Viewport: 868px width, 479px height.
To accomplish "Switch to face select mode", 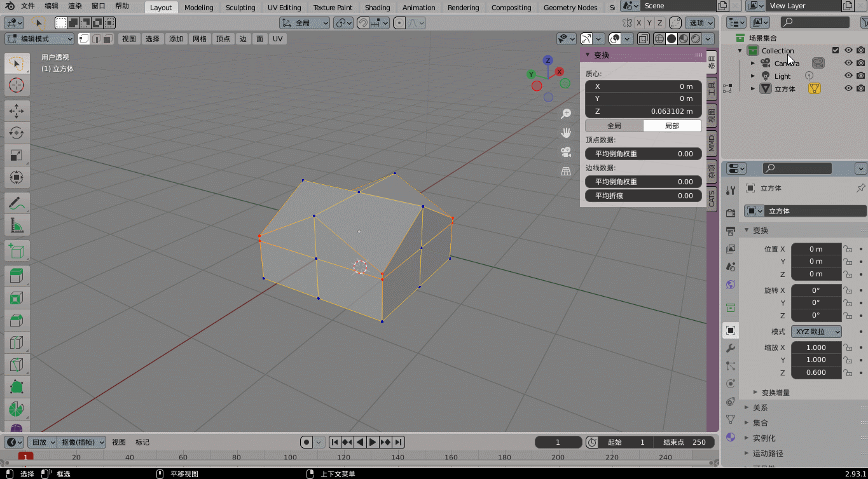I will (108, 39).
